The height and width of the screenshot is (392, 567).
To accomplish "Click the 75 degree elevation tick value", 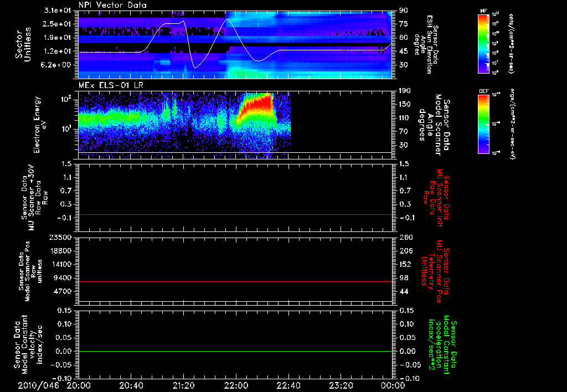I will (x=404, y=24).
